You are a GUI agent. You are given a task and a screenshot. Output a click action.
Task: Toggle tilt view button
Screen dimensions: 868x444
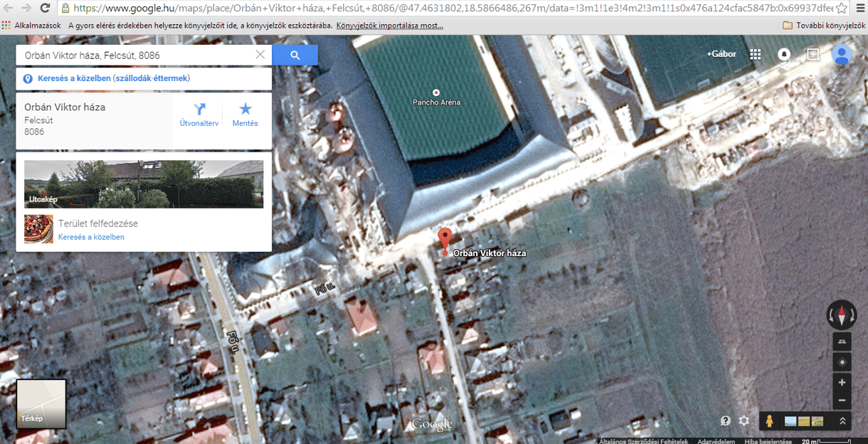(842, 342)
